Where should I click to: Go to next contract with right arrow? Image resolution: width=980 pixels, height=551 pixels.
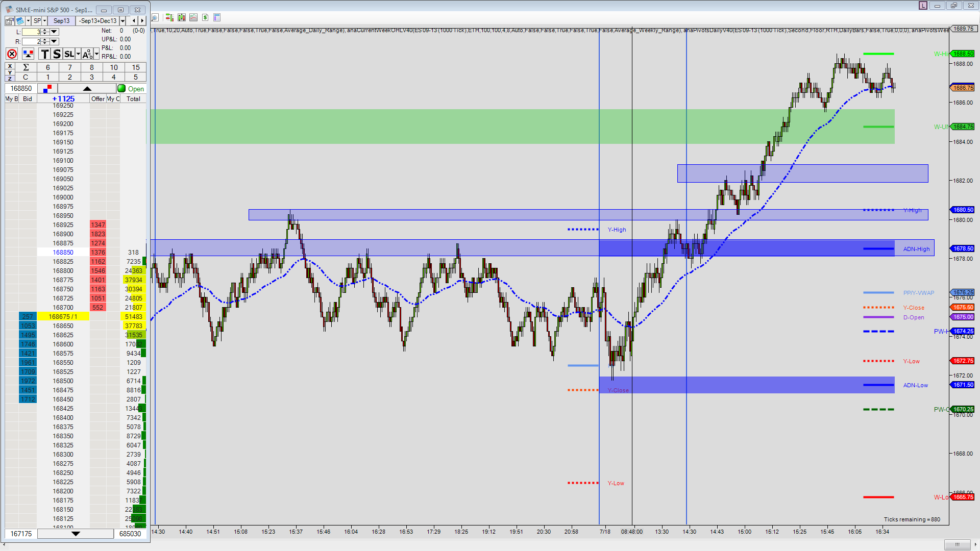click(142, 21)
